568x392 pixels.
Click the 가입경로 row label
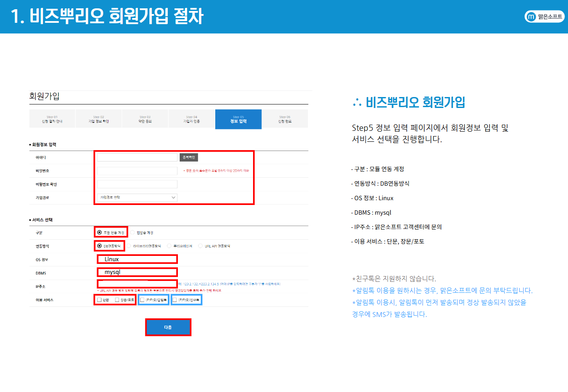pos(42,198)
